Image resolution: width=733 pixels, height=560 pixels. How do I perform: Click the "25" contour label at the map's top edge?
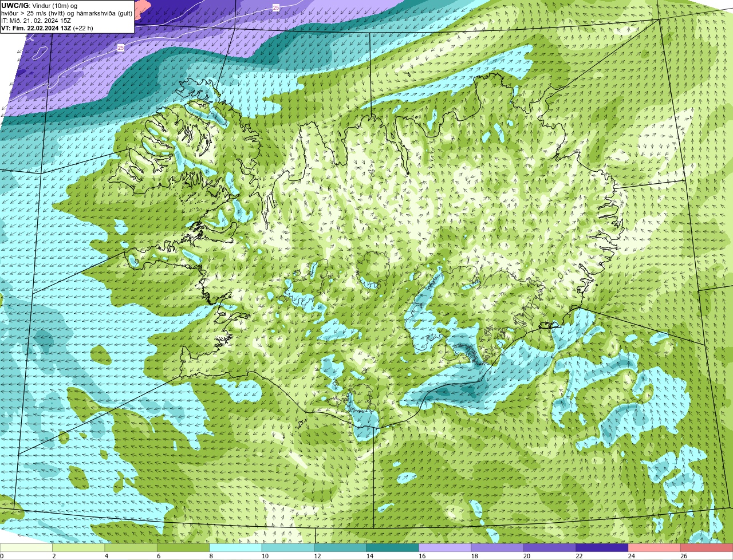[x=276, y=7]
